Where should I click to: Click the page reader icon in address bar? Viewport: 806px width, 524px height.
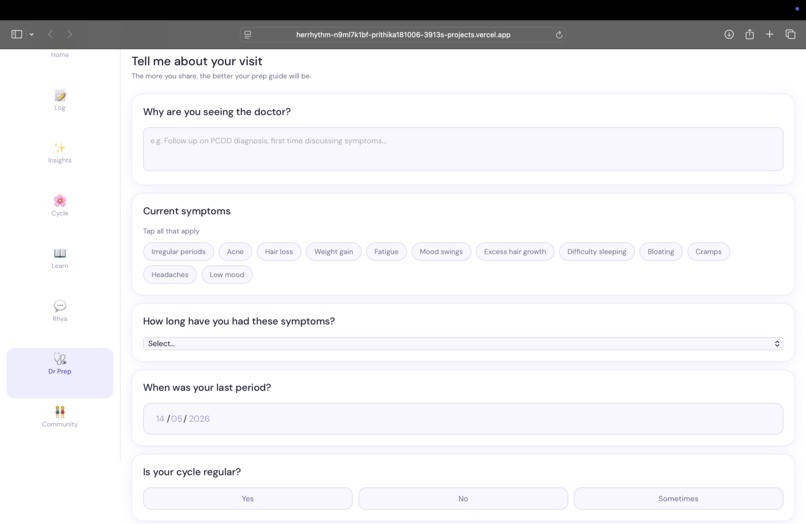[x=247, y=35]
